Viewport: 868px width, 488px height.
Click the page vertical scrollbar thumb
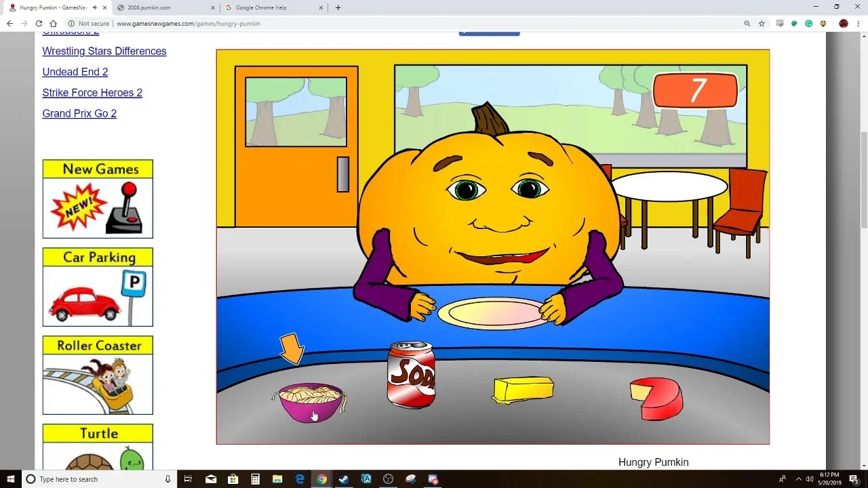(x=863, y=181)
